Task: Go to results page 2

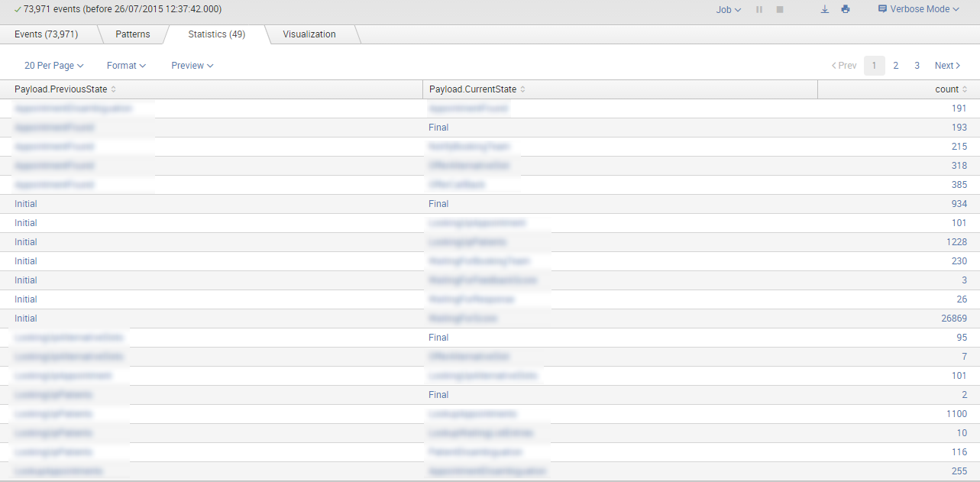Action: click(x=895, y=66)
